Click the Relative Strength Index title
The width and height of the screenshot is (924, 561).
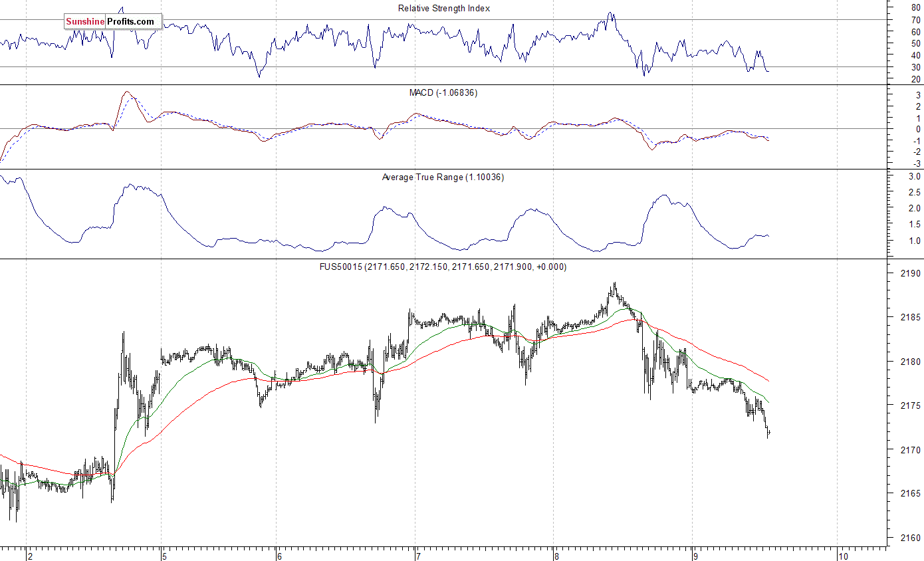click(x=444, y=9)
